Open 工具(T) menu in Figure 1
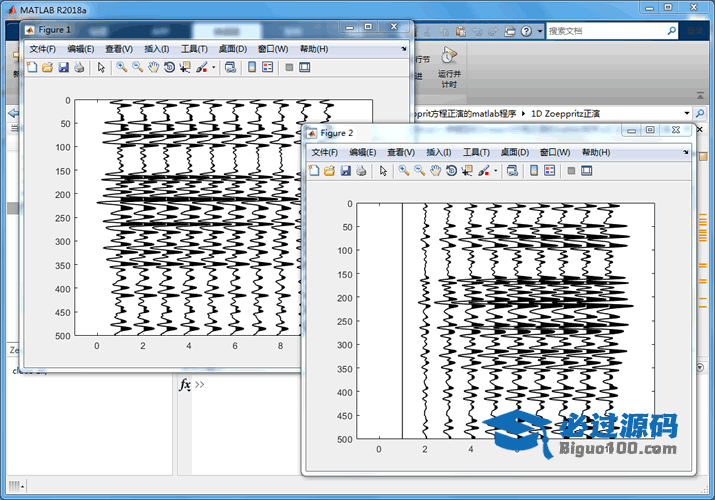715x500 pixels. point(194,49)
